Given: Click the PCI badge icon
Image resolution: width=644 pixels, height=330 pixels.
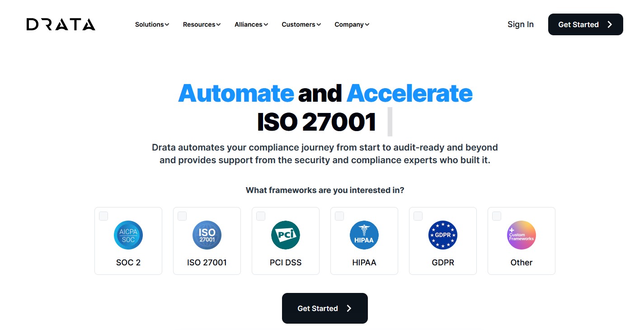Looking at the screenshot, I should [286, 235].
